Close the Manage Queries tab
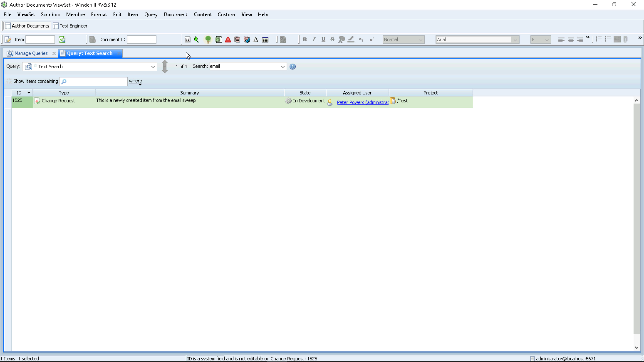 [x=54, y=53]
